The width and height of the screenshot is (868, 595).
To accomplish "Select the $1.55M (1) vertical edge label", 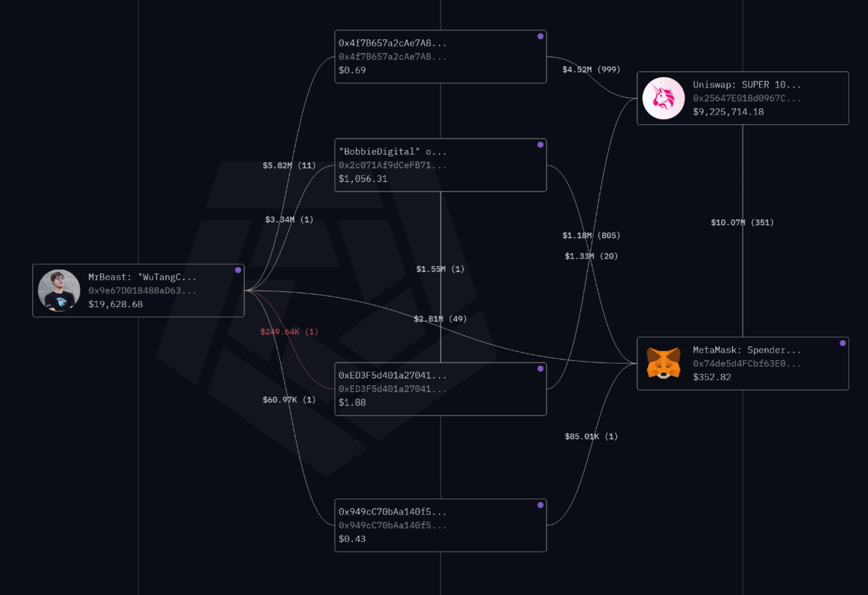I will (x=440, y=269).
